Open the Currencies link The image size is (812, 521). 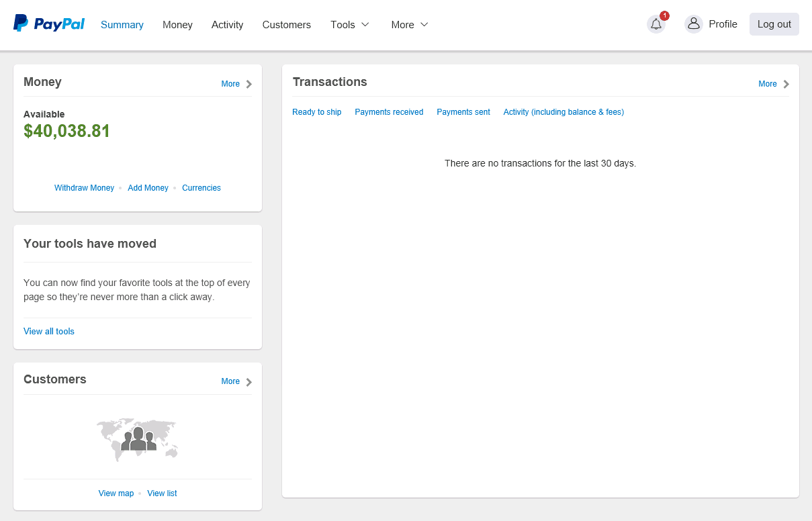(x=201, y=188)
